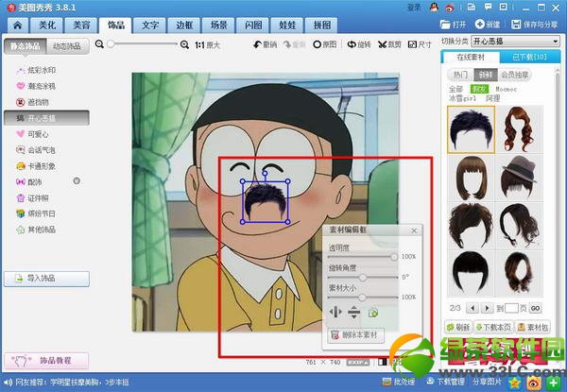The height and width of the screenshot is (392, 567).
Task: Click the Weibo icon in the status bar
Action: coord(534,383)
